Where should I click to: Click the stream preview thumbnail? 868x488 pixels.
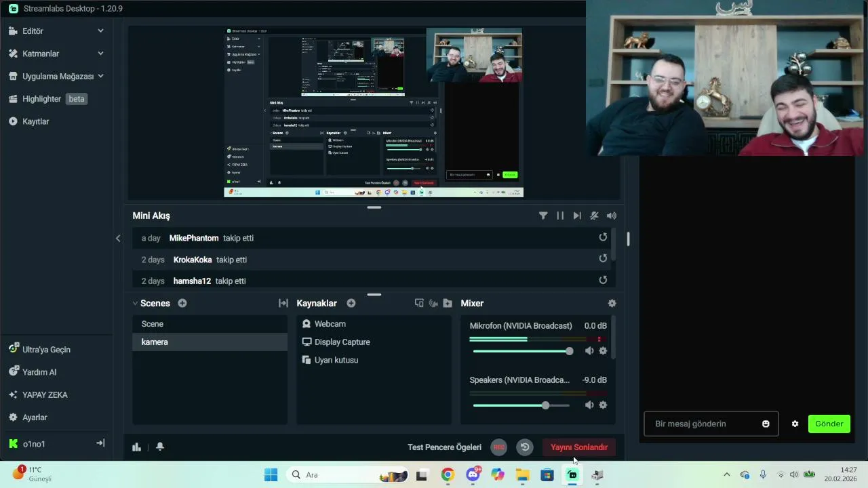(x=374, y=113)
